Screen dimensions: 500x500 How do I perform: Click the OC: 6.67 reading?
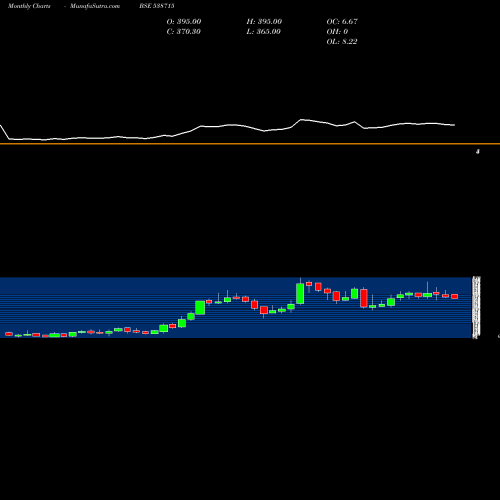click(x=342, y=21)
